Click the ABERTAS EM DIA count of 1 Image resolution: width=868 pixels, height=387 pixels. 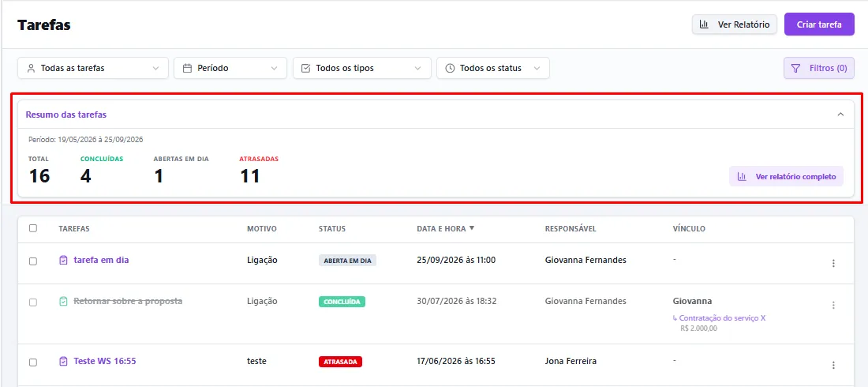click(x=159, y=176)
